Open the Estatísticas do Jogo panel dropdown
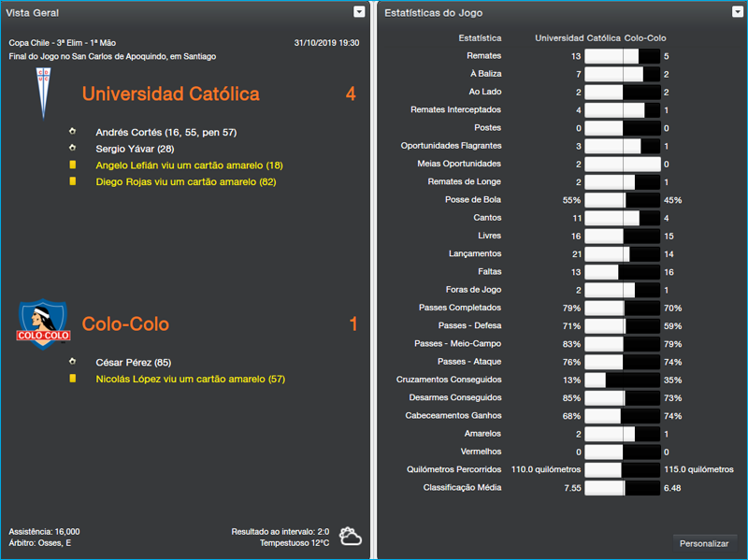 tap(738, 12)
